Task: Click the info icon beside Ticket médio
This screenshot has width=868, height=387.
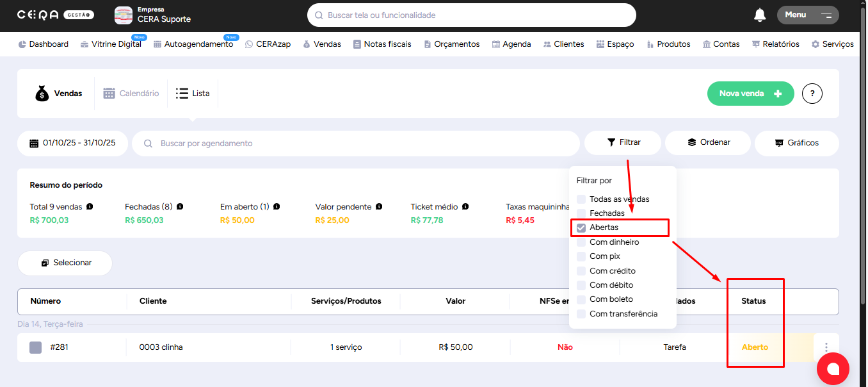Action: (x=465, y=207)
